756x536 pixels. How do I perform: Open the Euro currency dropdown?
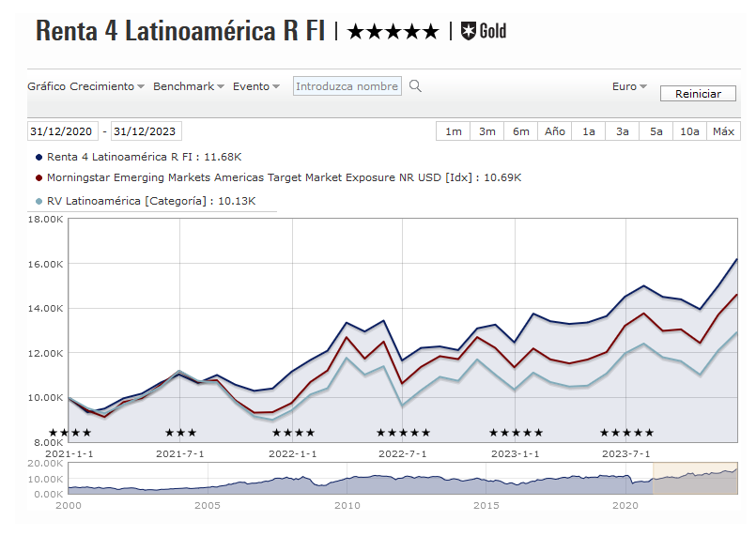629,86
